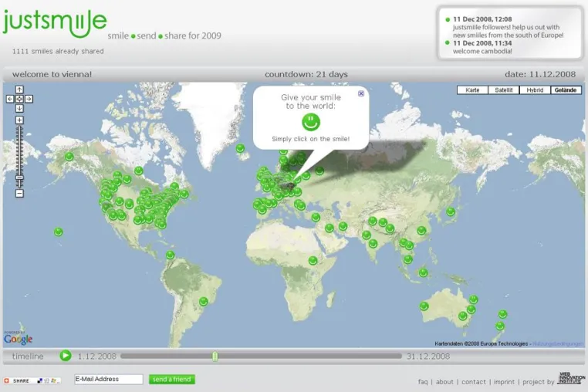Select the Hybrid map type
588x392 pixels.
click(535, 90)
